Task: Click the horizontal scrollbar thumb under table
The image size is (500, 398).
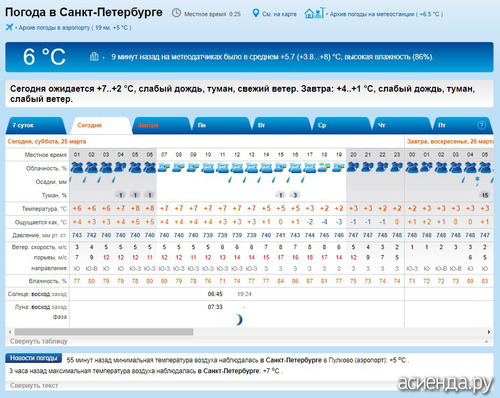Action: [104, 332]
